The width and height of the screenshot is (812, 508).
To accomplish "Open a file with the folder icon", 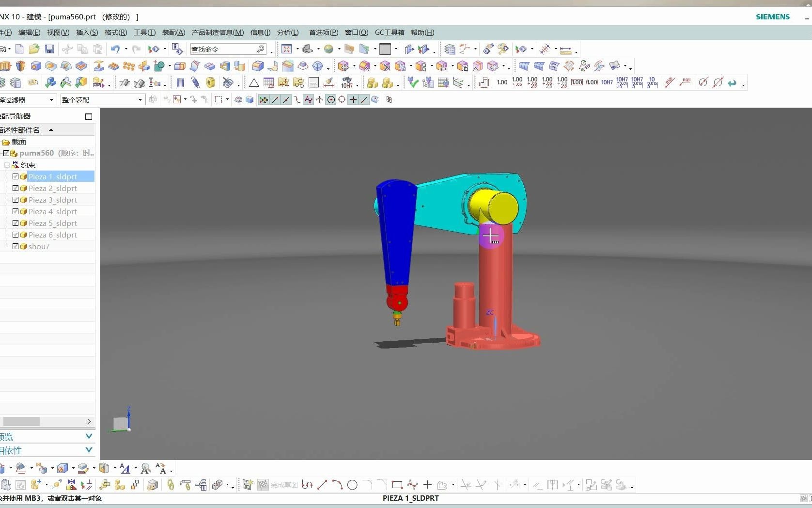I will click(34, 49).
